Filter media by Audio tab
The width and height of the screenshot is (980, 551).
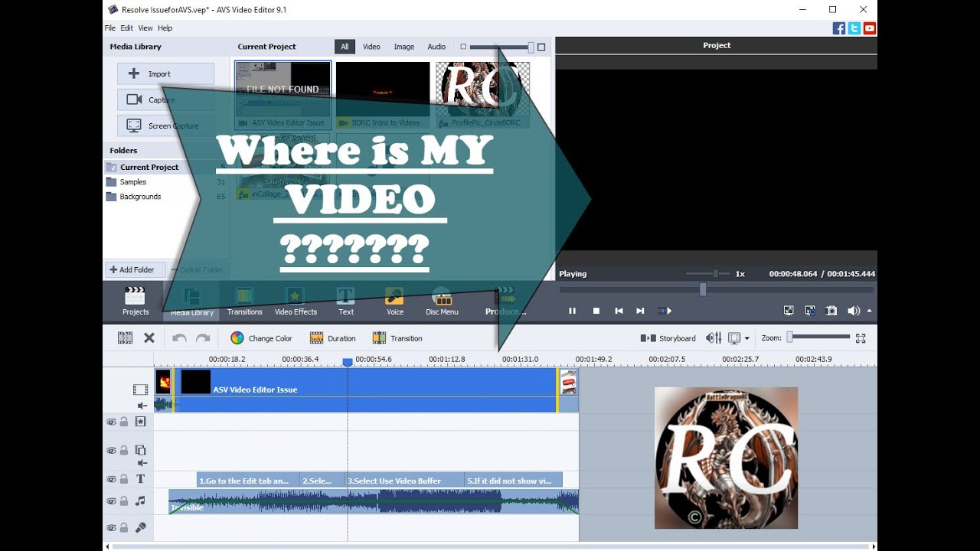tap(436, 47)
